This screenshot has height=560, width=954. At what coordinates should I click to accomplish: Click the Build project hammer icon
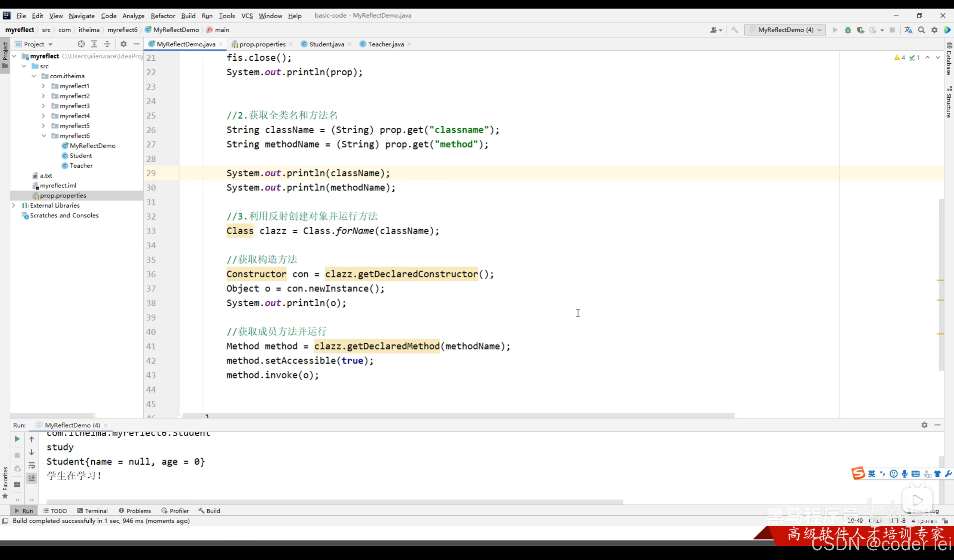[x=735, y=30]
